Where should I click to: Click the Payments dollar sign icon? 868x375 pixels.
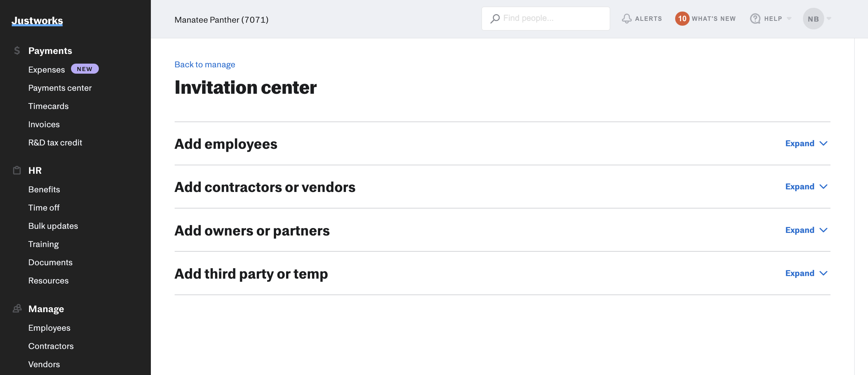(x=17, y=51)
